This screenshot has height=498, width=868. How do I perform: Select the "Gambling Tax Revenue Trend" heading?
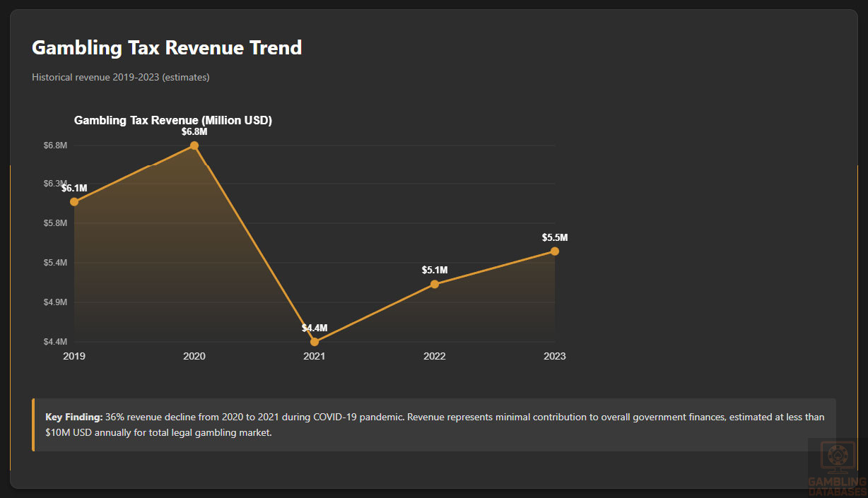pos(167,47)
